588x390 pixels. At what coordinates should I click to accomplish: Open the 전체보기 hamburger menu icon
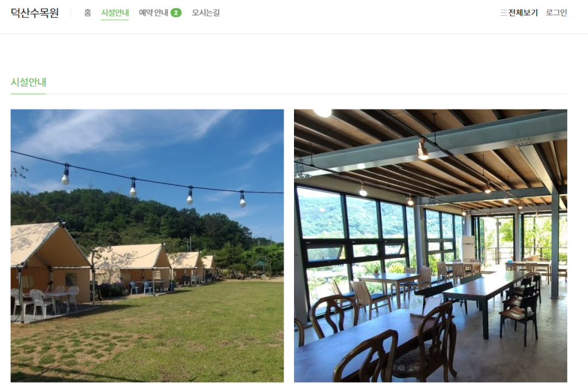[x=503, y=13]
